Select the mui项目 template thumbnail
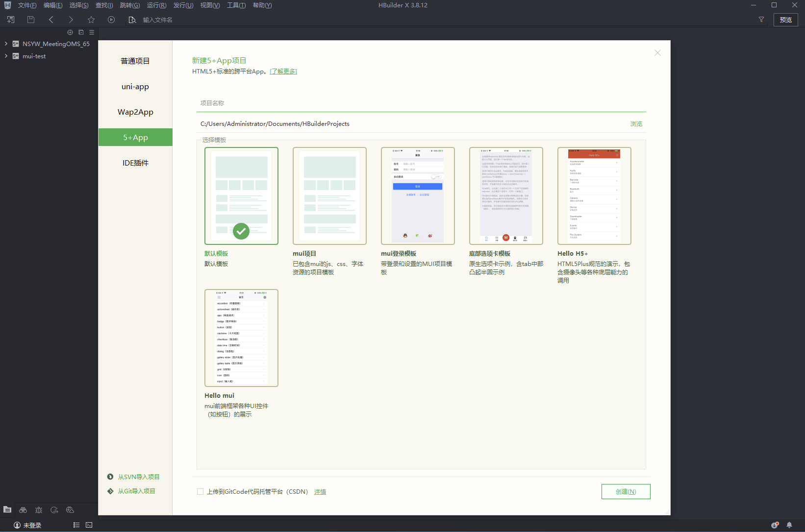Screen dimensions: 805x532 tap(329, 196)
